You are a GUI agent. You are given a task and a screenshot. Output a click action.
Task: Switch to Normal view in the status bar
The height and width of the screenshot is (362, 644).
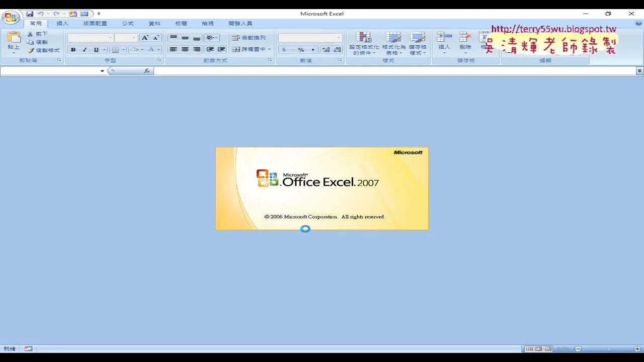tap(529, 349)
